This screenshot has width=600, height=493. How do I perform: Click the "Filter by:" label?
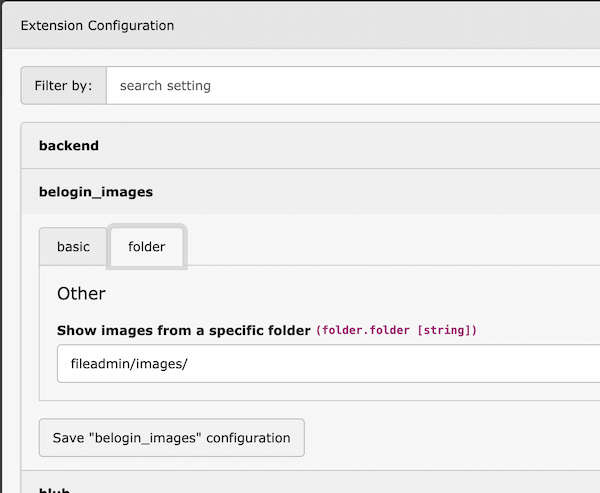[x=63, y=86]
